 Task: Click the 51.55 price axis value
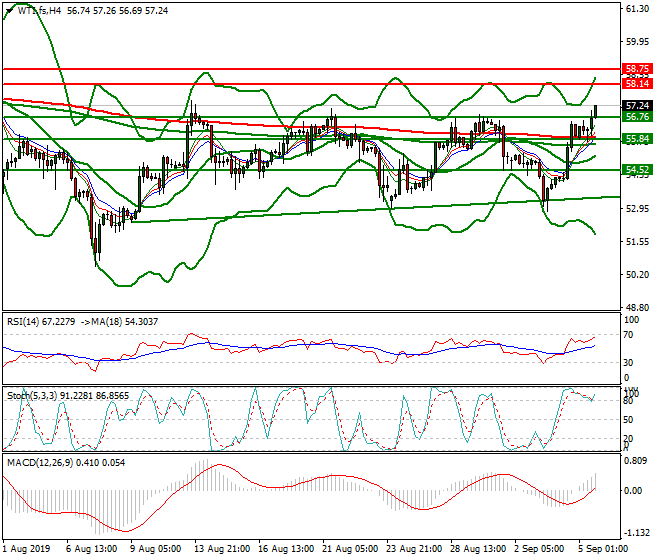637,242
